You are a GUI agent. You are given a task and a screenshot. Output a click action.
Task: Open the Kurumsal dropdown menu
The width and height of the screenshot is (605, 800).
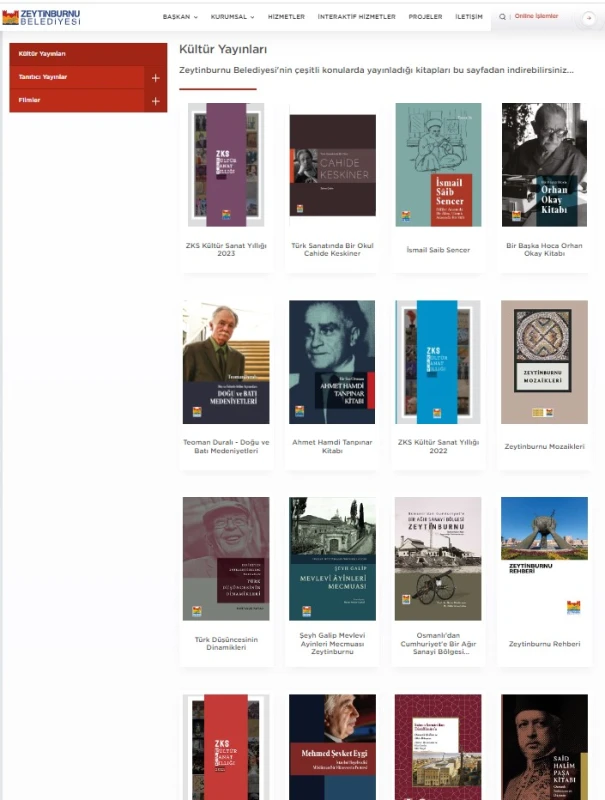pos(233,17)
